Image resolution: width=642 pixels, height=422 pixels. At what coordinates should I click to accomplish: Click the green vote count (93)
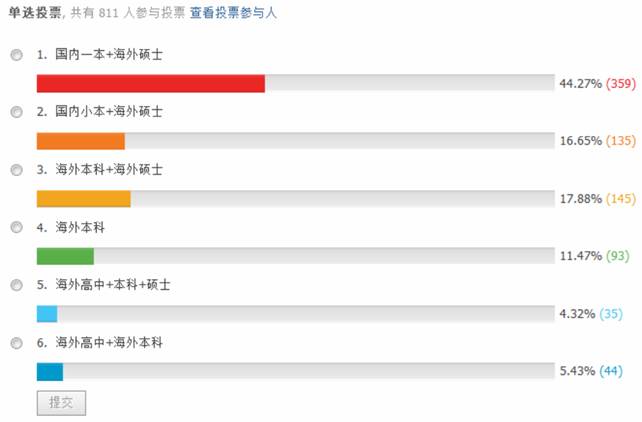[617, 257]
